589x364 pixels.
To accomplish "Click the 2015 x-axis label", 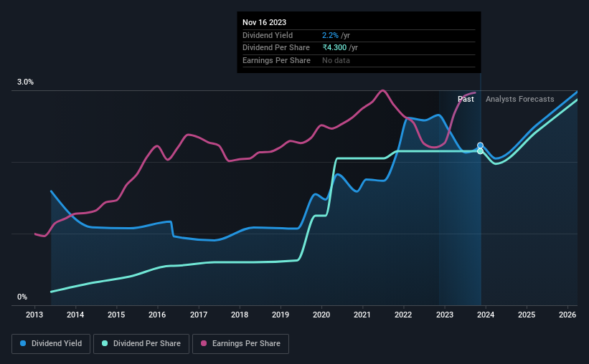I will click(116, 315).
